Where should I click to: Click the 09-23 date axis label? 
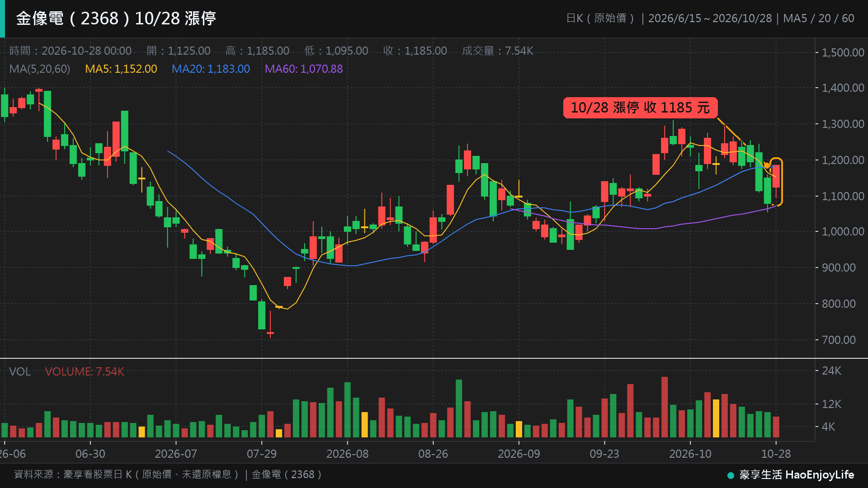coord(604,454)
